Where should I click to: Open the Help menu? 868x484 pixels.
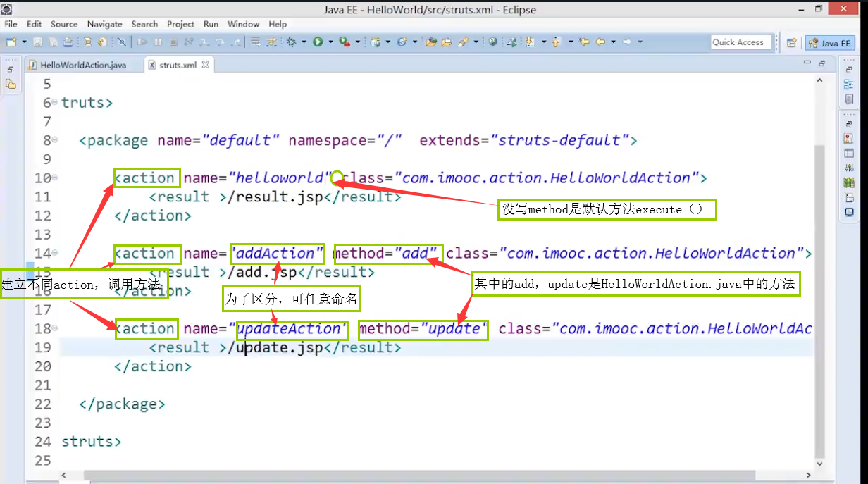(278, 24)
